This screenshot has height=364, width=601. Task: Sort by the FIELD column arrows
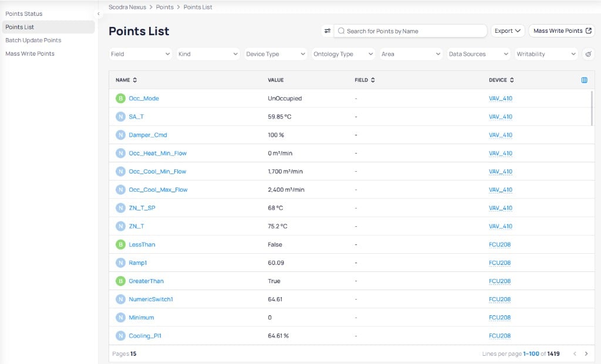click(x=373, y=80)
